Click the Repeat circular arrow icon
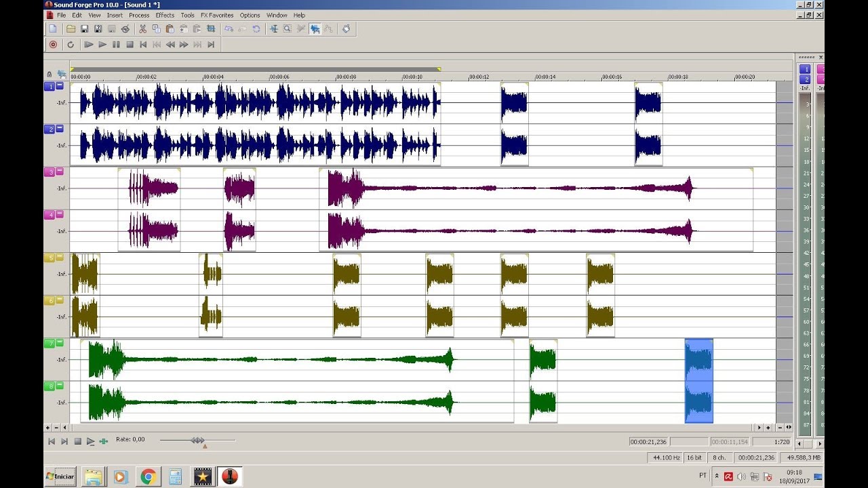The height and width of the screenshot is (488, 868). tap(256, 28)
